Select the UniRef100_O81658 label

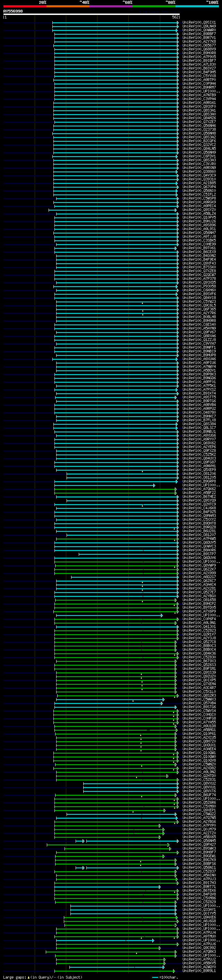click(199, 600)
